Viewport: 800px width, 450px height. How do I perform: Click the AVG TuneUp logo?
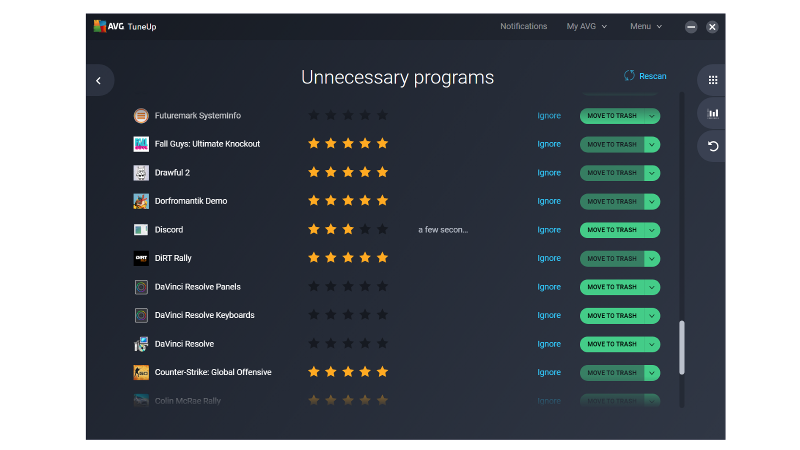(125, 26)
